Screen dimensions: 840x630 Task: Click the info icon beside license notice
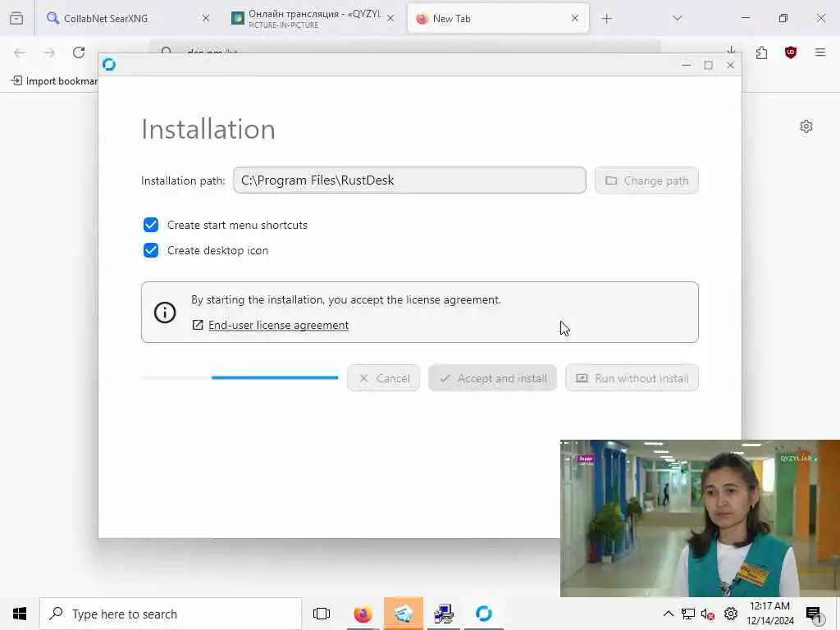[165, 313]
